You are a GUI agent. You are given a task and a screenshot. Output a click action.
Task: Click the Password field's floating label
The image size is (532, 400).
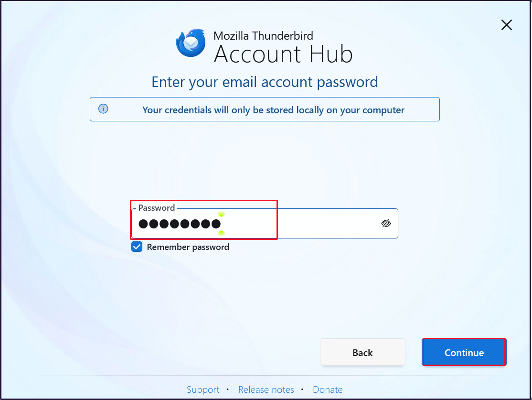157,208
